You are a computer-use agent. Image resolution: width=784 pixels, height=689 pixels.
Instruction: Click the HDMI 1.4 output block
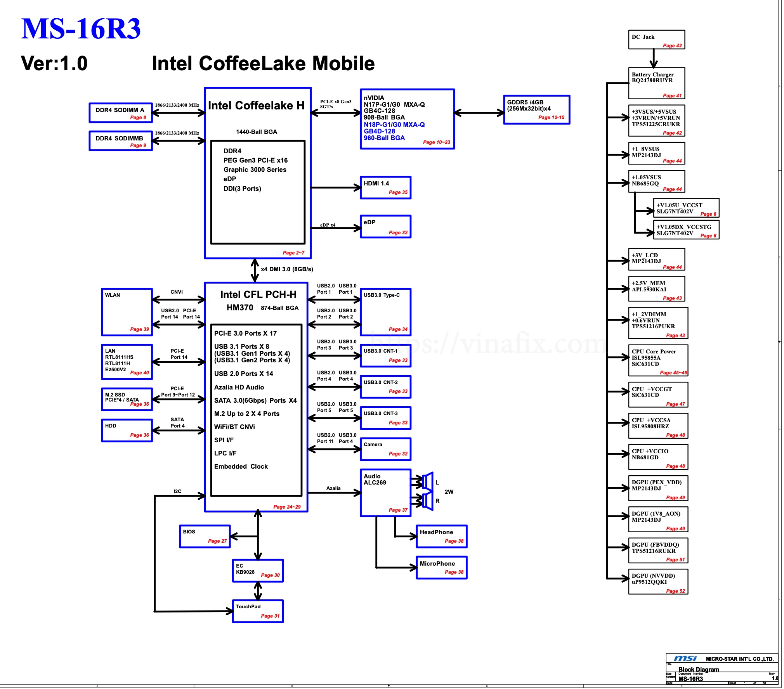[x=385, y=187]
